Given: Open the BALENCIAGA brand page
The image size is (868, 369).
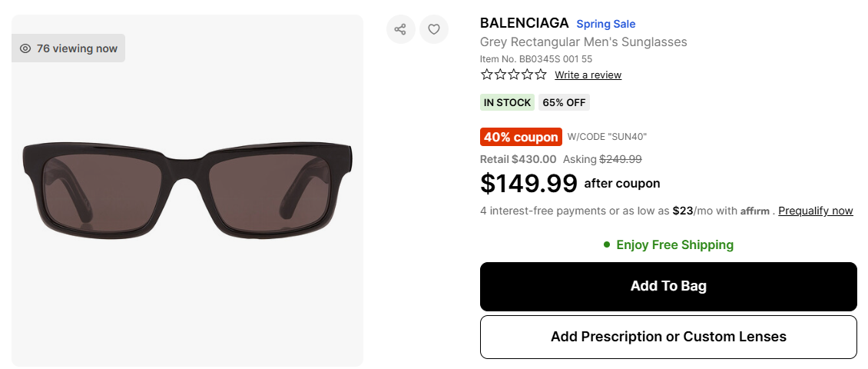Looking at the screenshot, I should click(x=524, y=23).
